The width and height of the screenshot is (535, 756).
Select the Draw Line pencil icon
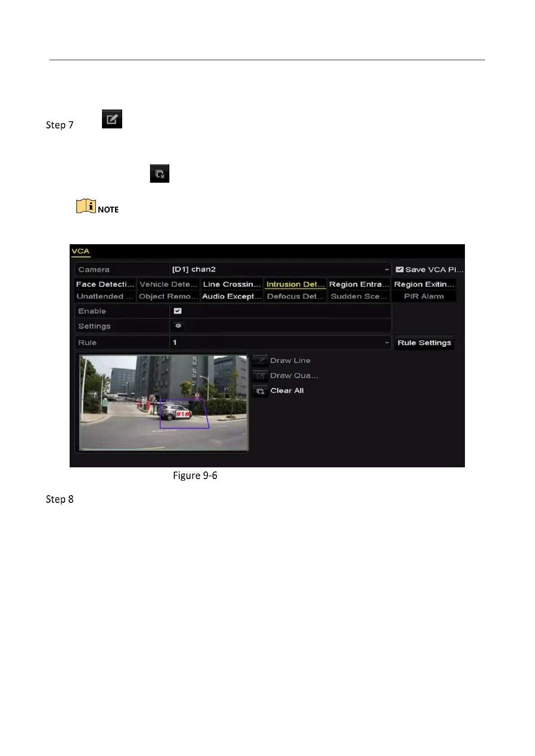[260, 360]
